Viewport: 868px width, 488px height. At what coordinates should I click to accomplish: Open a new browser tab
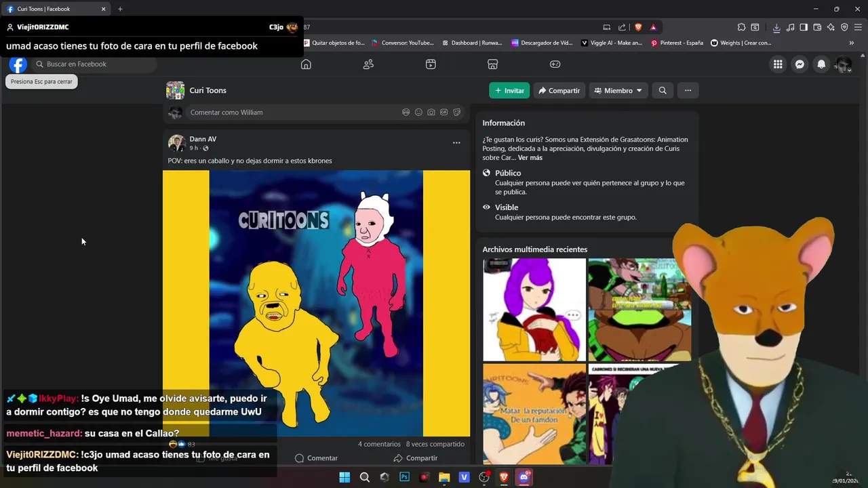pyautogui.click(x=120, y=9)
